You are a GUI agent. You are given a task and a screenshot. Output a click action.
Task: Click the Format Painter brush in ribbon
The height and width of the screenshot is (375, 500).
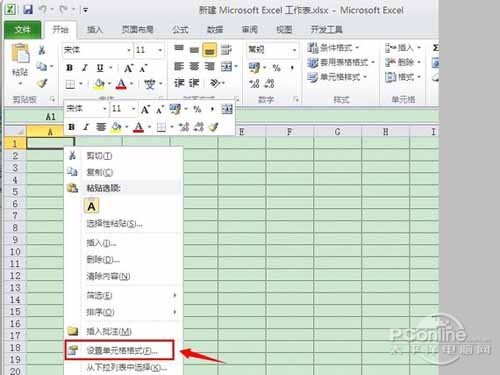pos(42,83)
